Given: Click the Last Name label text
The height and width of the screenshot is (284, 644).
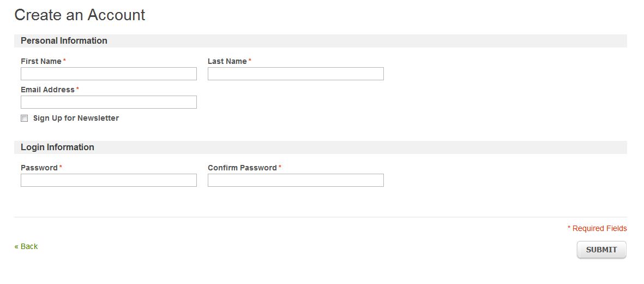Looking at the screenshot, I should click(227, 61).
